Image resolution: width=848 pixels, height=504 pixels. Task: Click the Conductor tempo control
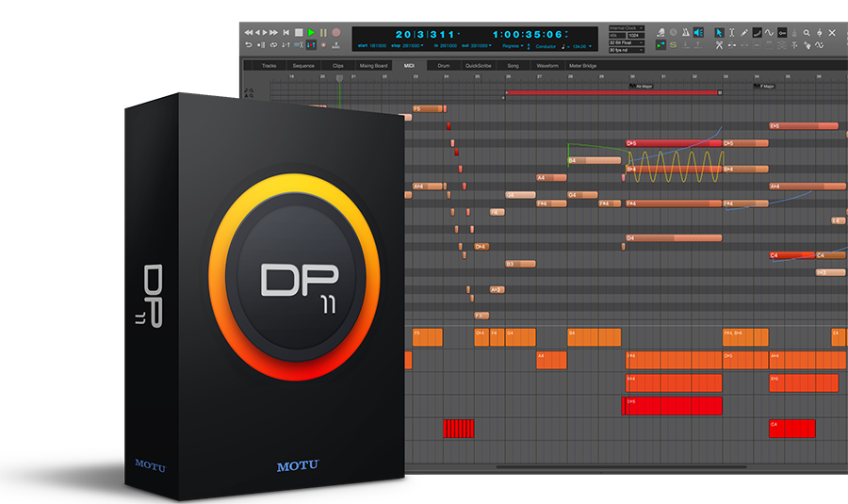[546, 45]
